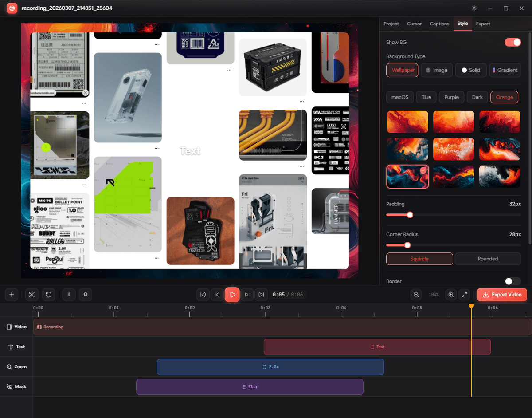Add a new element with the plus icon

click(x=12, y=294)
